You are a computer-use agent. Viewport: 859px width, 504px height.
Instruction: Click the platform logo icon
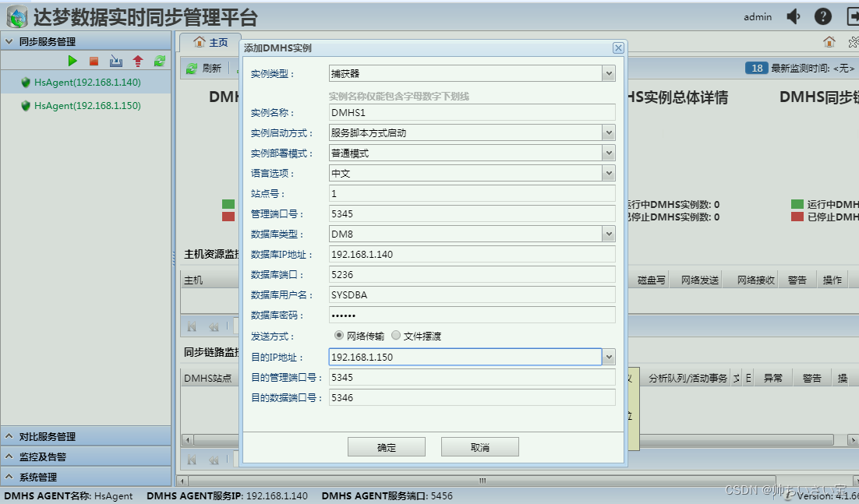pos(17,17)
